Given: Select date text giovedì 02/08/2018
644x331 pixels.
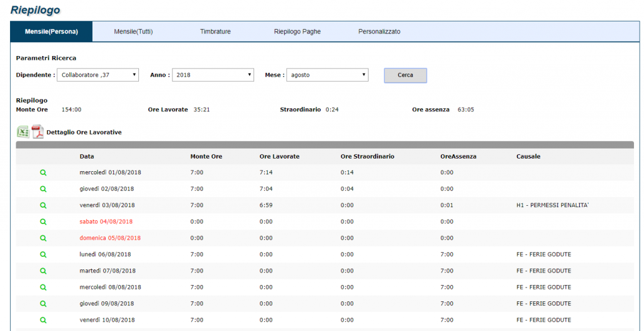Looking at the screenshot, I should pyautogui.click(x=106, y=189).
